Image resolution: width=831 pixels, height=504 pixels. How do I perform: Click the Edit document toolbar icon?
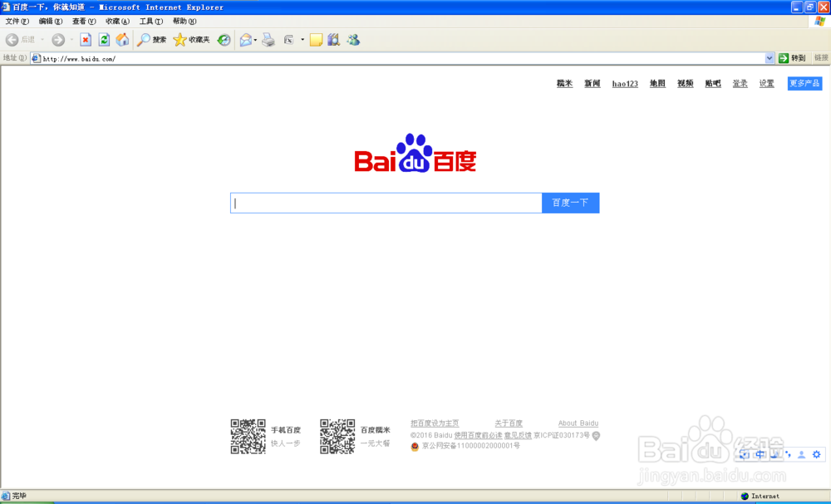(x=288, y=40)
